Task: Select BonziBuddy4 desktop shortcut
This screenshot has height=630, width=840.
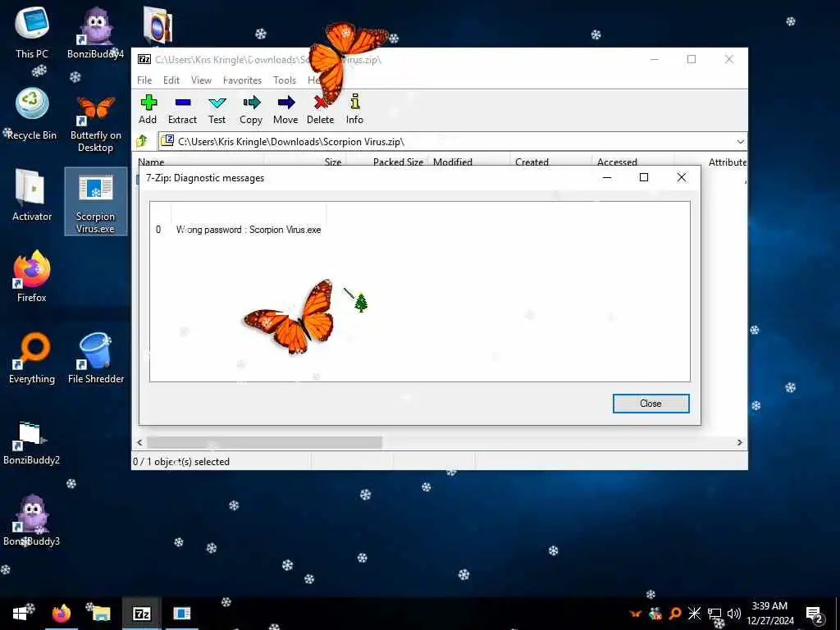Action: 95,33
